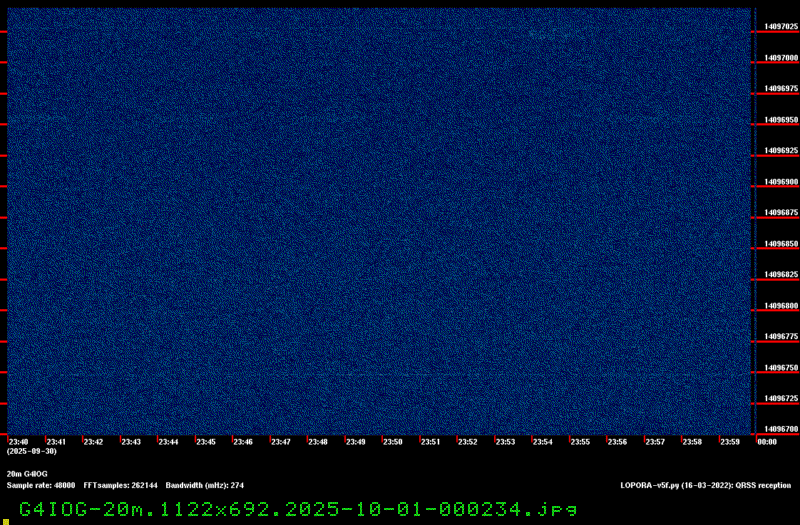
Task: Click the 14096875 frequency label
Action: [x=781, y=212]
